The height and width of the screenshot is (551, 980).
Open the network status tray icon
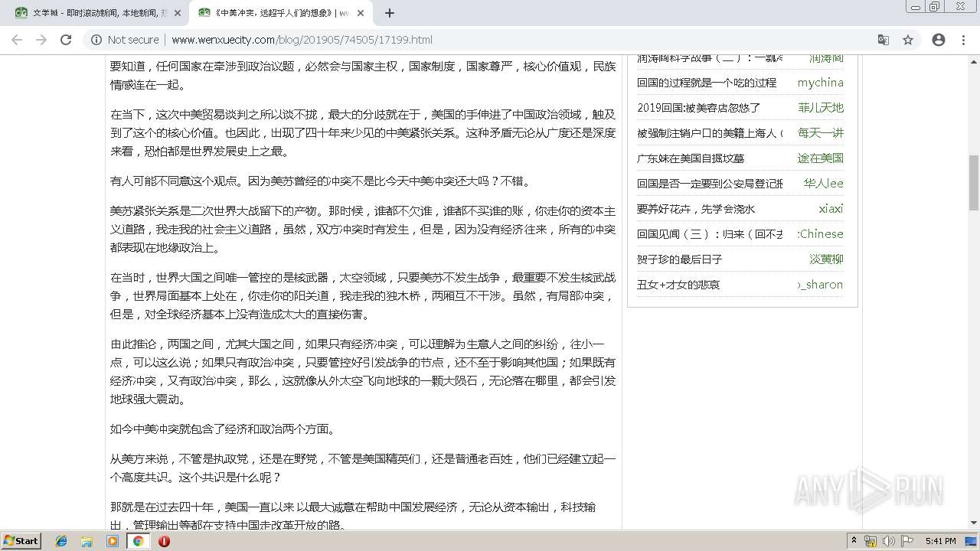[x=871, y=541]
